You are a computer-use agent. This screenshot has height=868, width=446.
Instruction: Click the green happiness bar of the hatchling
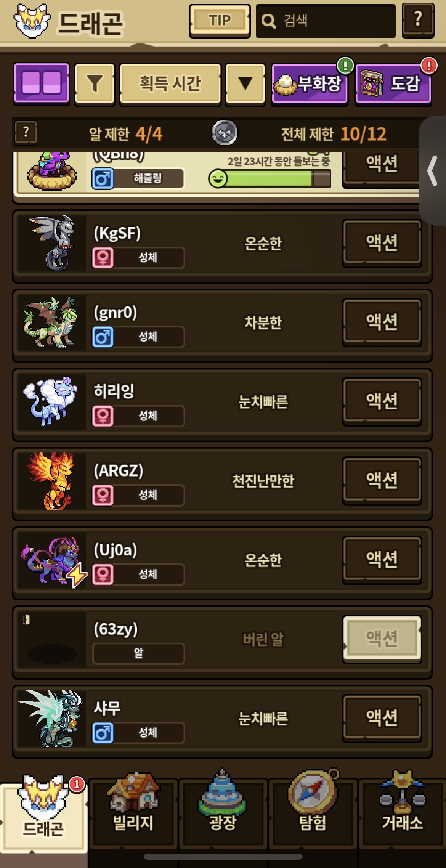270,178
